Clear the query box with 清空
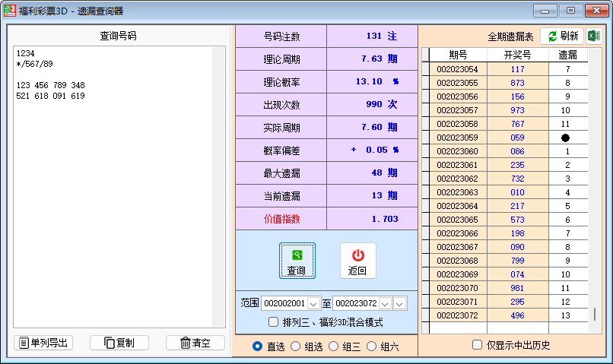The width and height of the screenshot is (613, 364). click(x=195, y=343)
